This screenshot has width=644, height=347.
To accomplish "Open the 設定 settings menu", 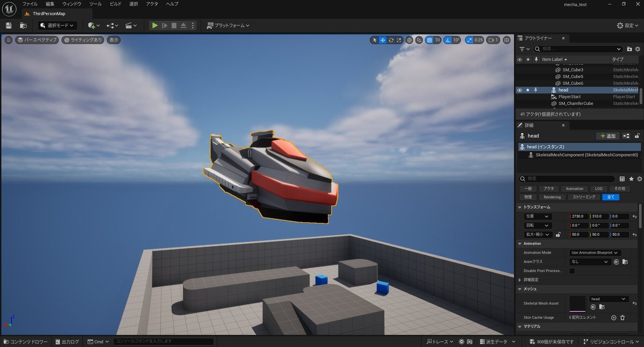I will [x=628, y=25].
